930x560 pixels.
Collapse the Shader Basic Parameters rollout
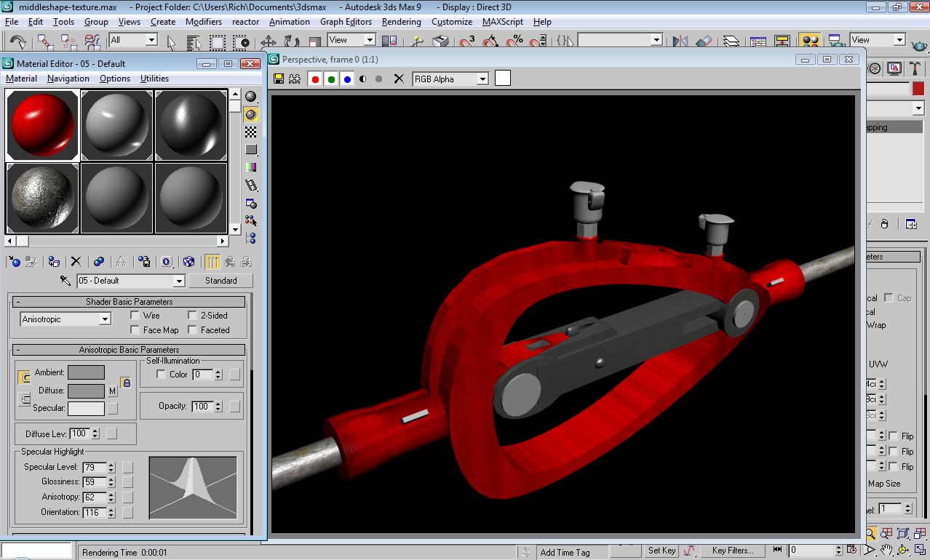(x=130, y=302)
